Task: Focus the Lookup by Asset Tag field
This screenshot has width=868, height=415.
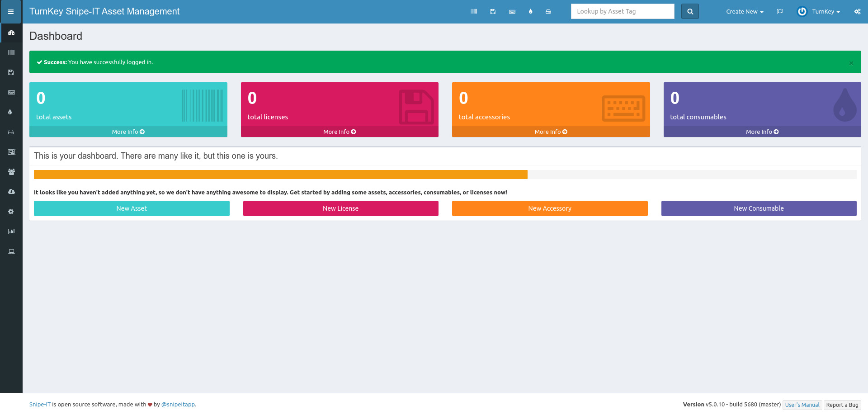Action: point(622,11)
